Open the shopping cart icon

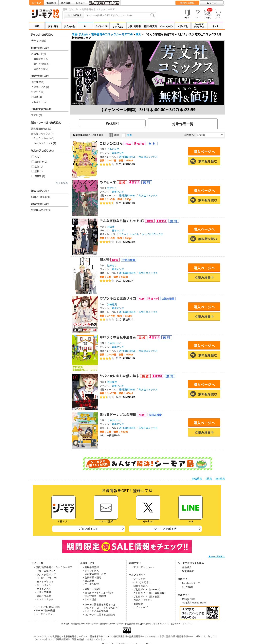[x=218, y=14]
